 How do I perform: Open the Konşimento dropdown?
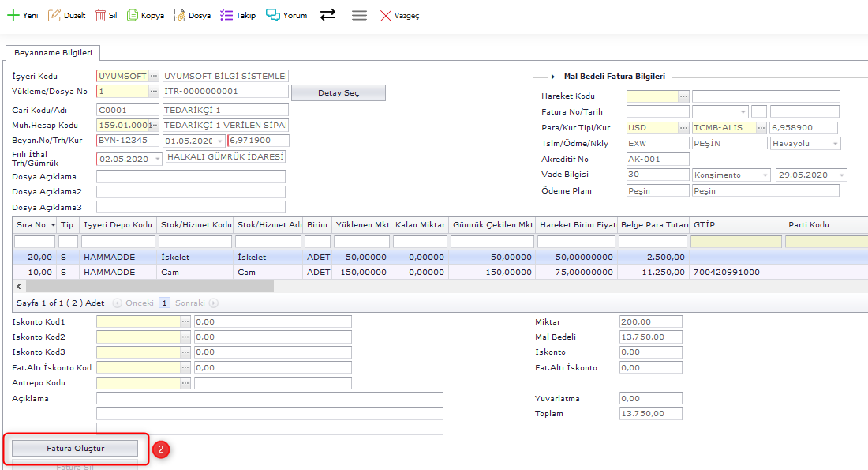(765, 175)
